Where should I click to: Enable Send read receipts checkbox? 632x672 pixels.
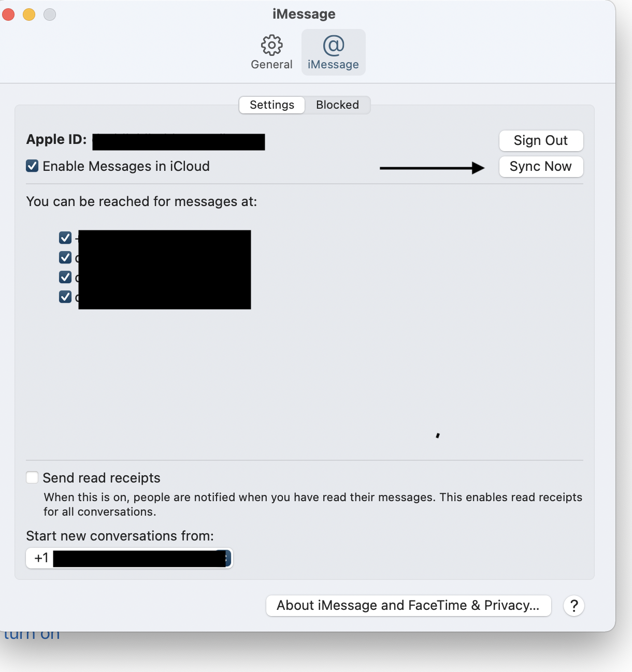point(32,477)
